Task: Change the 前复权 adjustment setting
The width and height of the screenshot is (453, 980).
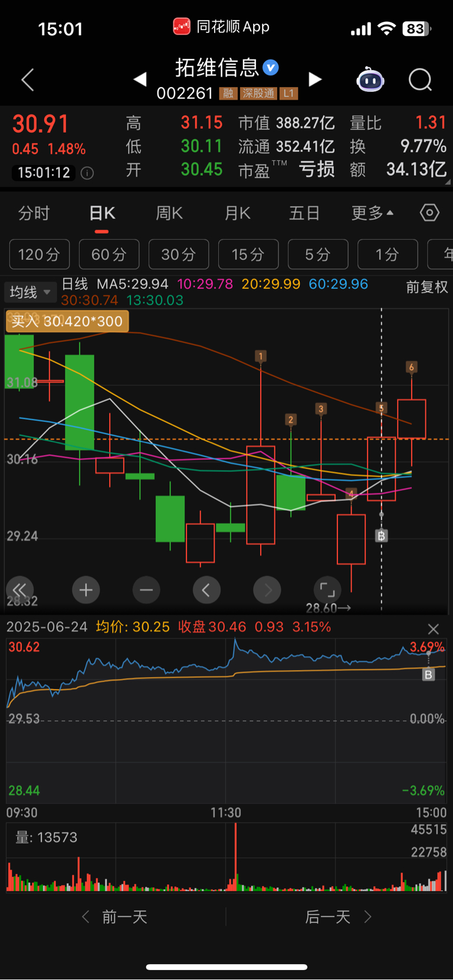Action: pos(427,287)
